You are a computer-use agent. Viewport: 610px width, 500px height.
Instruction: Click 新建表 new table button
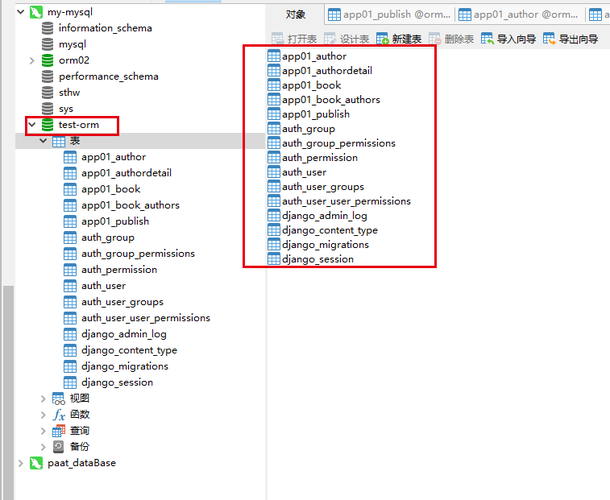click(399, 39)
